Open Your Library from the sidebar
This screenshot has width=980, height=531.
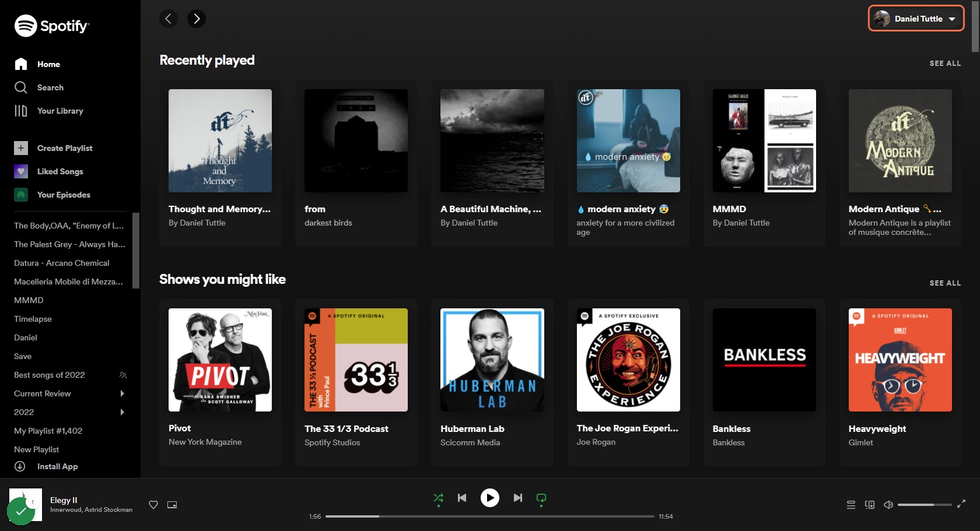coord(61,111)
